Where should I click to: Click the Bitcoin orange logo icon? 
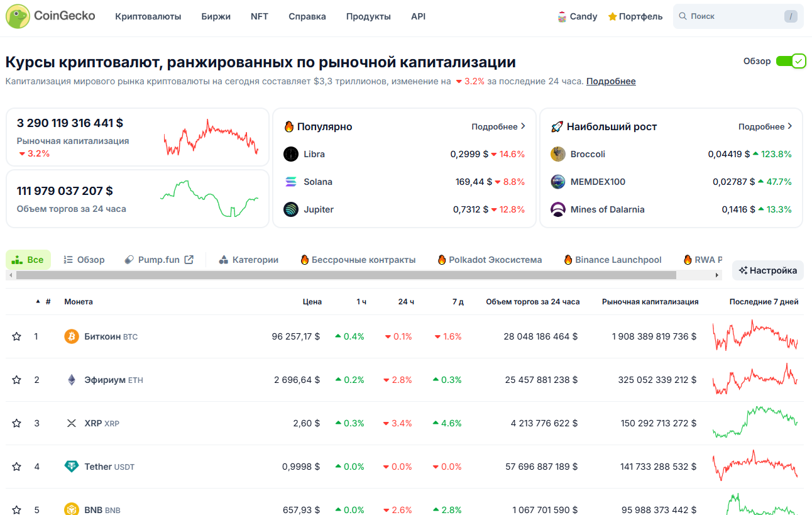tap(72, 336)
